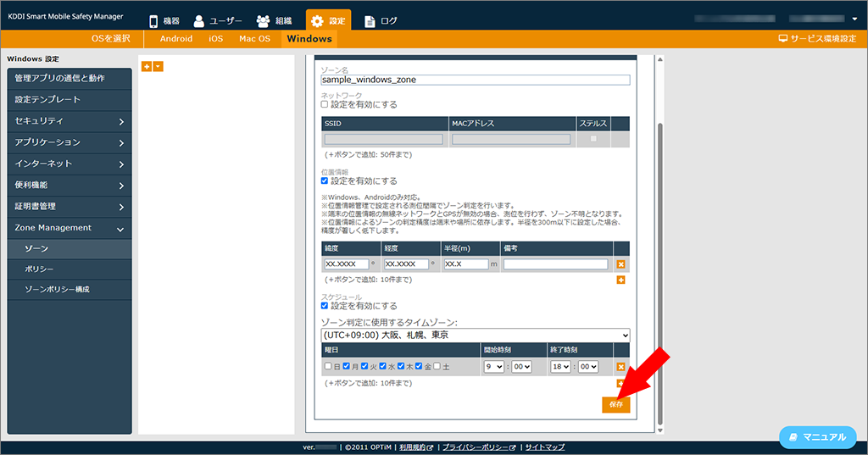
Task: Open the プライバシーポリシー link
Action: (479, 447)
